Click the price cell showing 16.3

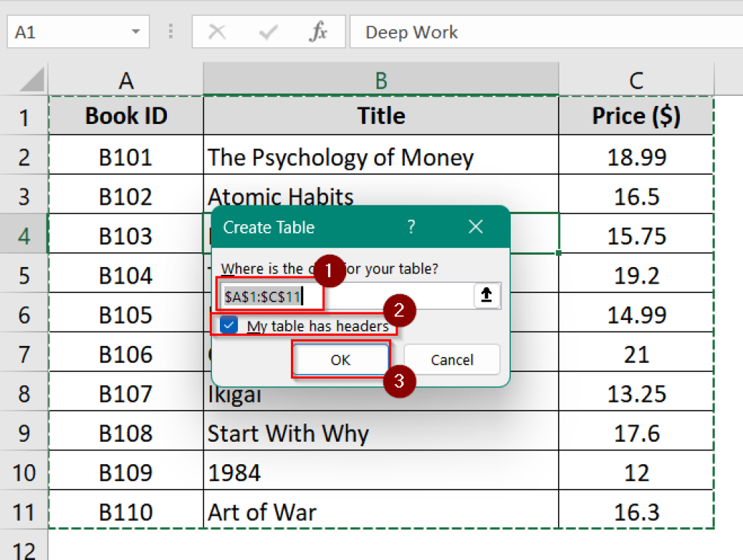(636, 511)
